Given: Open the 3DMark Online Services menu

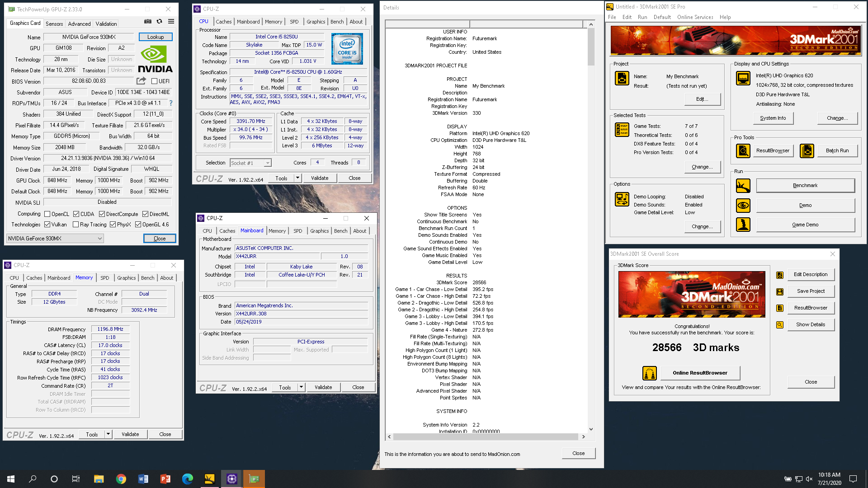Looking at the screenshot, I should coord(695,17).
